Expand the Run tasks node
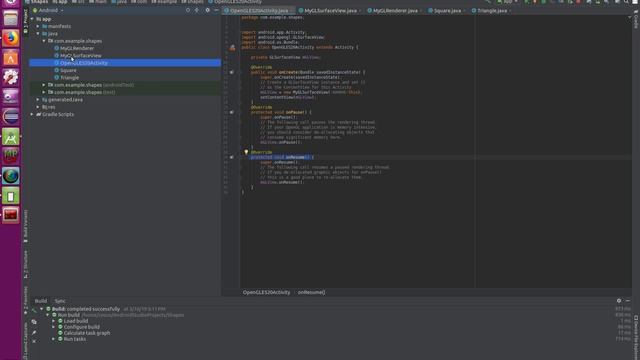Image resolution: width=640 pixels, height=360 pixels. tap(53, 339)
